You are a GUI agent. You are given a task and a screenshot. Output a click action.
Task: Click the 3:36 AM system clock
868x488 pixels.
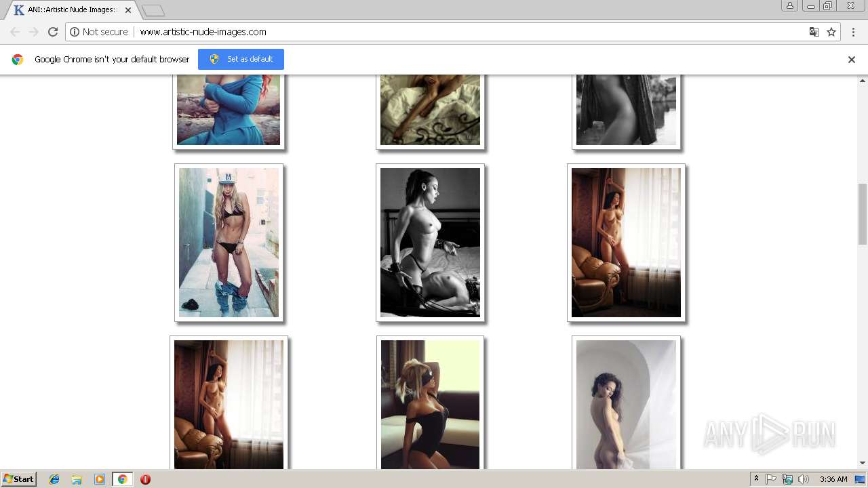tap(833, 479)
